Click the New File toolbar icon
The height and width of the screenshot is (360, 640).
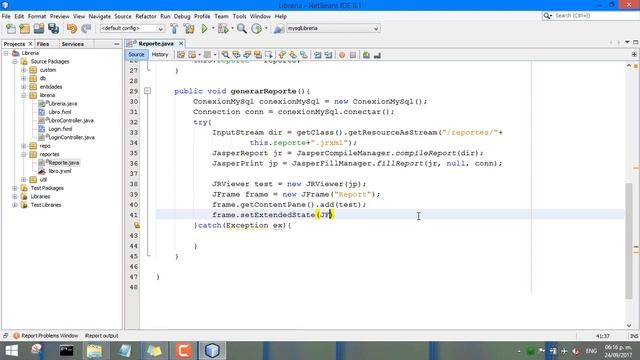click(x=11, y=29)
